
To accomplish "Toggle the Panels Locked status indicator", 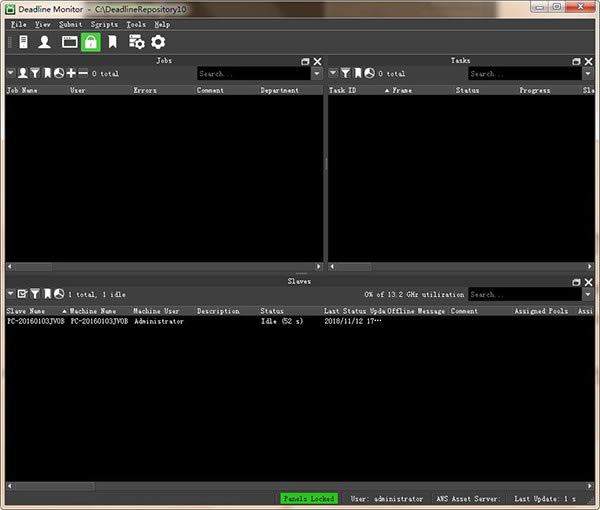I will click(309, 498).
